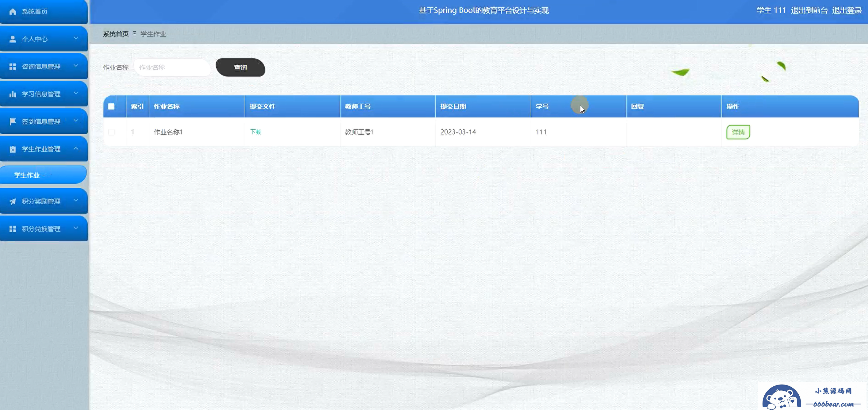Click the home icon beside 系统首页
868x410 pixels.
[13, 11]
